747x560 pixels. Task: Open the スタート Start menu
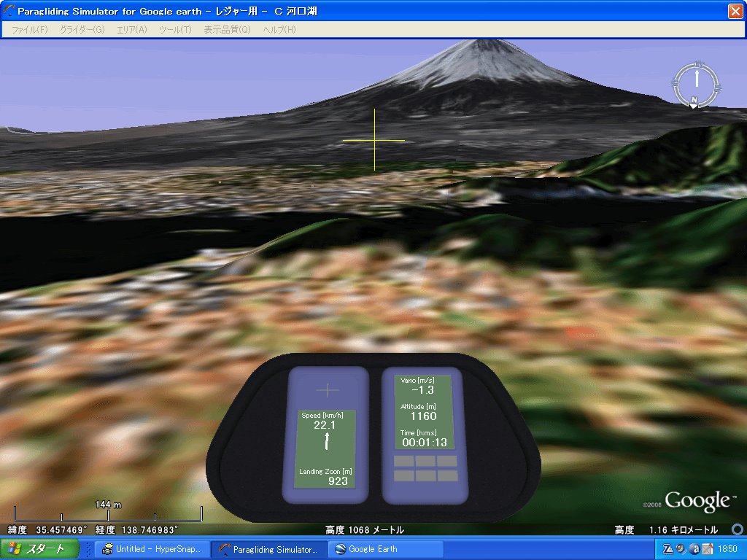[39, 548]
